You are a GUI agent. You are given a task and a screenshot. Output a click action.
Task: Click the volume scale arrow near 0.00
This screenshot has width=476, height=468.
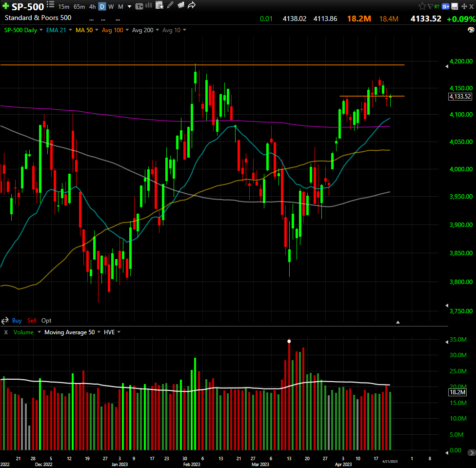(x=447, y=453)
